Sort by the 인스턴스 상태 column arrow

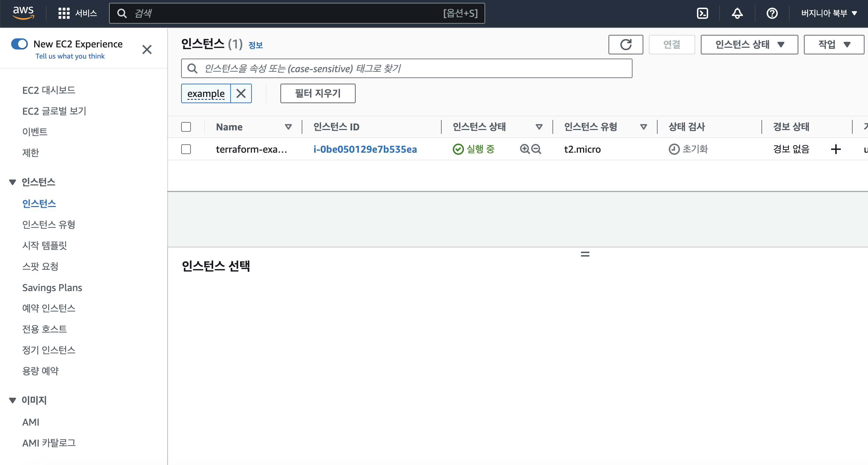click(x=539, y=127)
